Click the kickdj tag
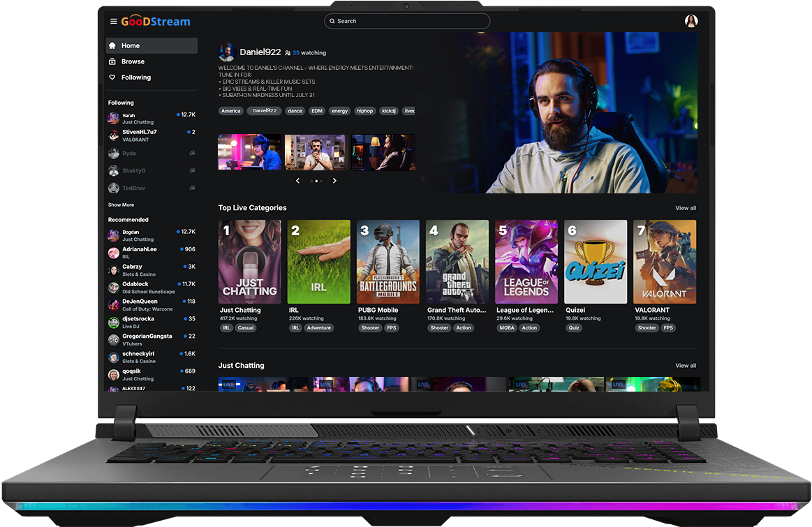 389,111
